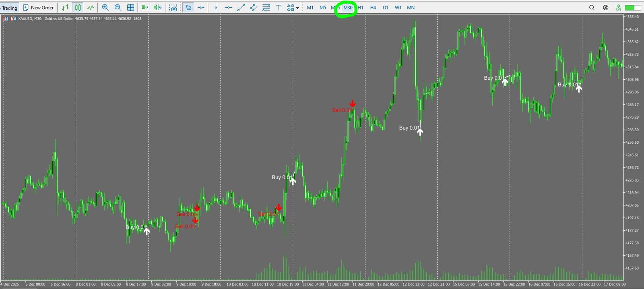Select the Fibonacci retracement tool
This screenshot has height=289, width=644.
pyautogui.click(x=266, y=8)
